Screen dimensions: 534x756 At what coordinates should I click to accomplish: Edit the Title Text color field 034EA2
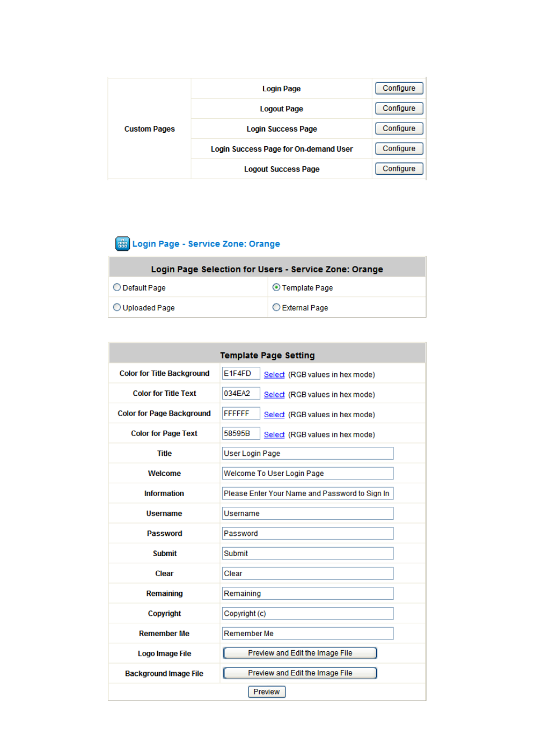click(241, 394)
